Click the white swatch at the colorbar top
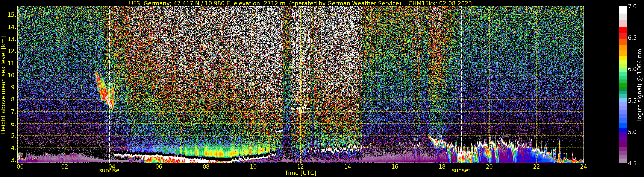This screenshot has height=177, width=644. [623, 10]
